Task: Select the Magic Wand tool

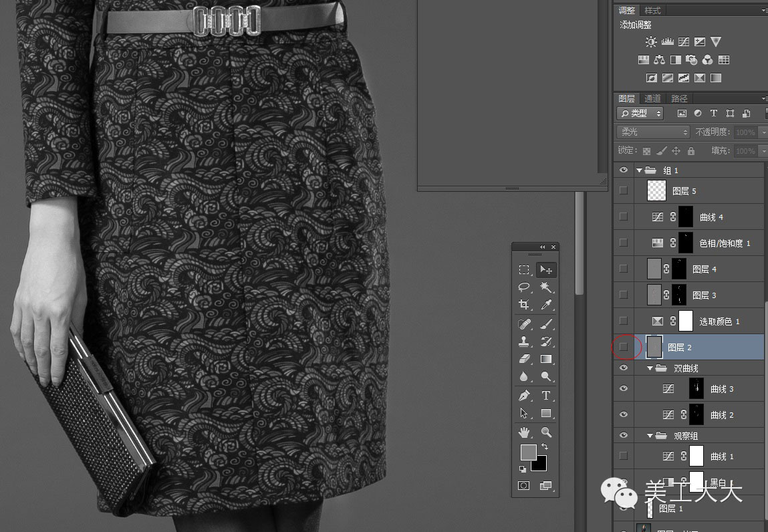Action: point(545,287)
